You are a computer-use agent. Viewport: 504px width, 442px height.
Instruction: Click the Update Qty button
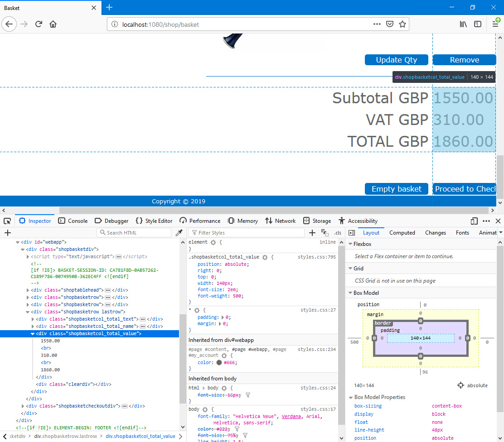[x=396, y=60]
